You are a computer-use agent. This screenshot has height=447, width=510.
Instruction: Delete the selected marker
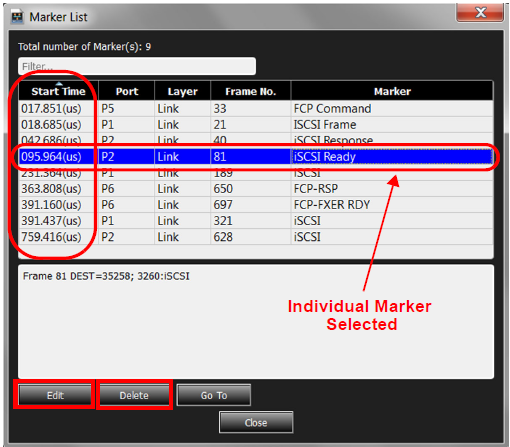(x=134, y=395)
